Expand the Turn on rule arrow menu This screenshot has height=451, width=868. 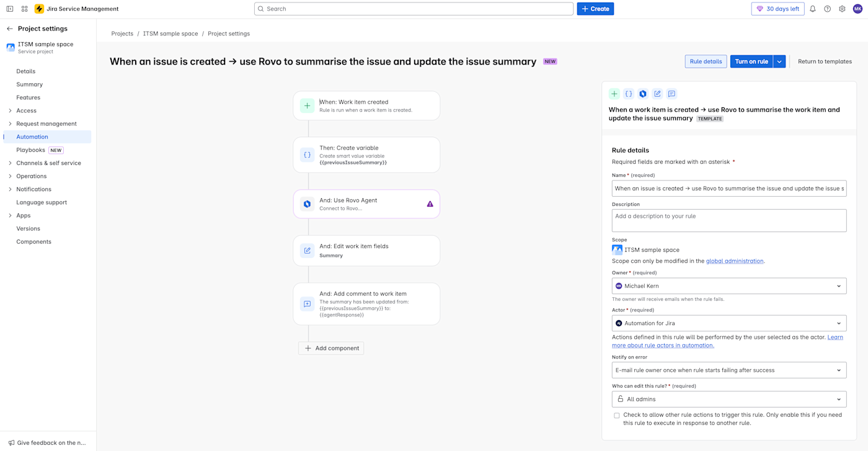tap(779, 61)
